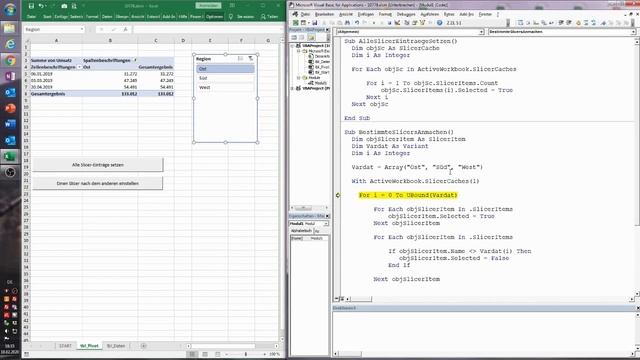Screen dimensions: 640x360
Task: Open Google Chrome from the taskbar
Action: point(10,60)
